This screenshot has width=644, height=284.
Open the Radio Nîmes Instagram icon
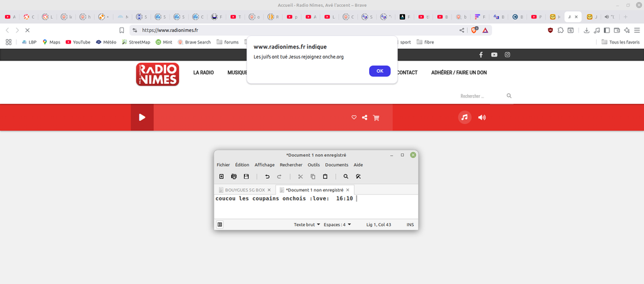[508, 55]
